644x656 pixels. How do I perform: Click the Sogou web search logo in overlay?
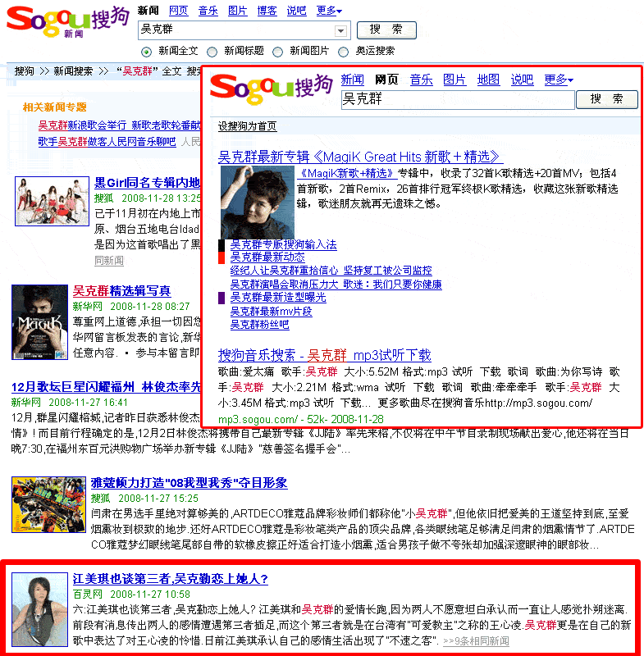pos(271,89)
